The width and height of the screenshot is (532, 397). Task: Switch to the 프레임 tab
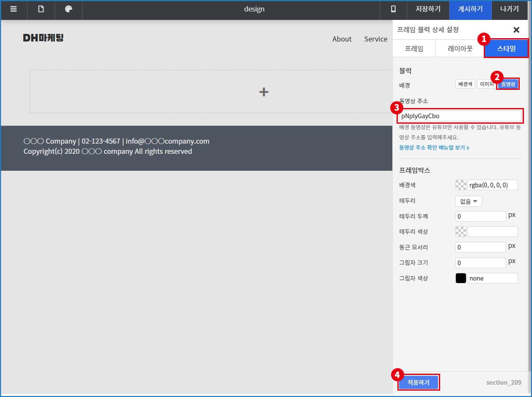point(414,49)
